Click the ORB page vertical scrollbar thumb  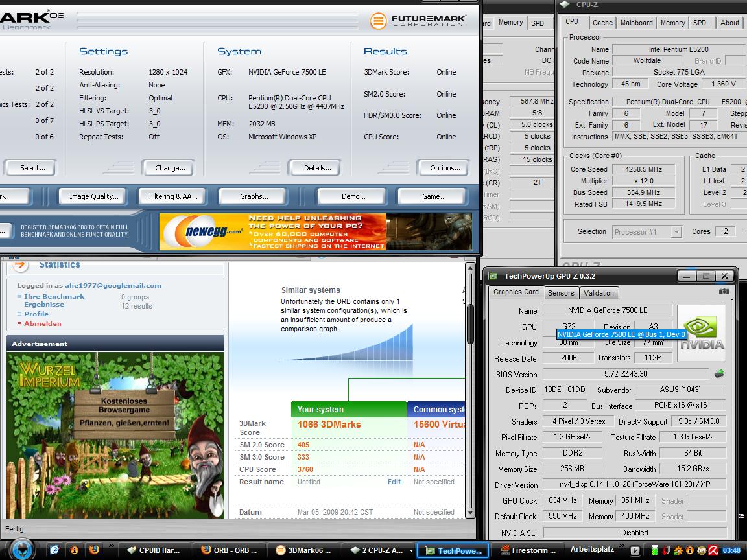470,323
